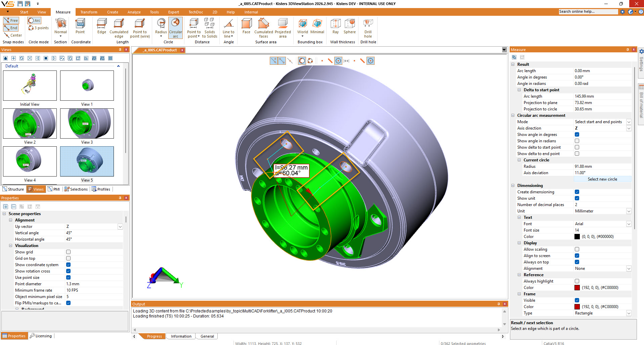Select the Normal section tool

[61, 28]
